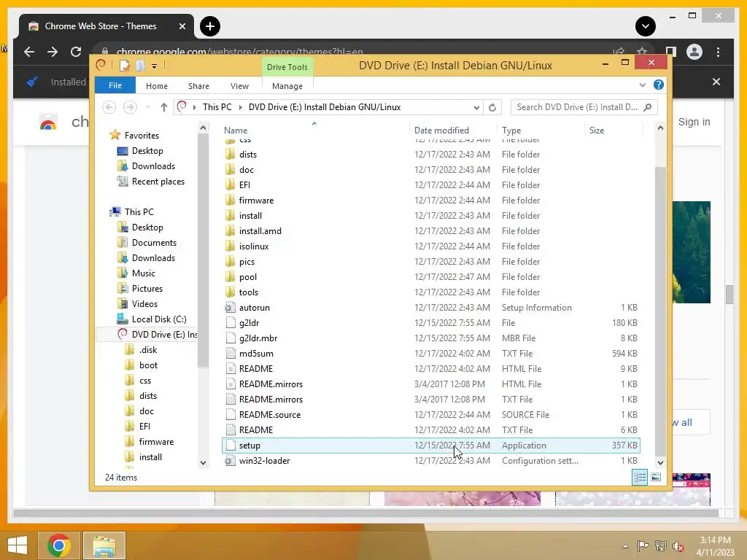Click the Properties quick access icon
The height and width of the screenshot is (560, 747).
coord(124,66)
